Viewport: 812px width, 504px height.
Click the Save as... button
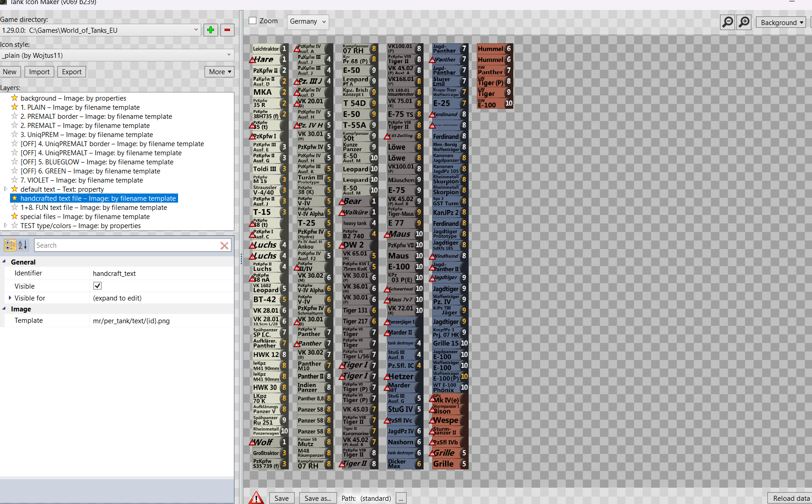[x=317, y=498]
